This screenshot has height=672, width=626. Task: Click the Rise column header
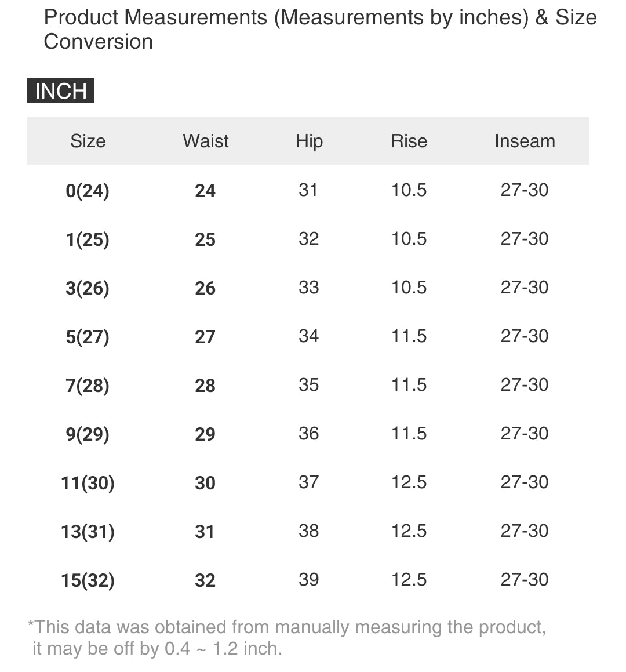pyautogui.click(x=409, y=141)
